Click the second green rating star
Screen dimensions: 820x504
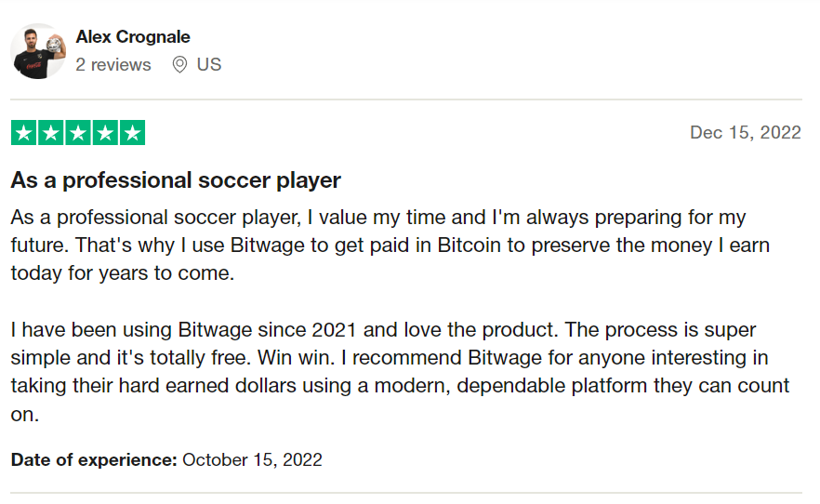[51, 133]
